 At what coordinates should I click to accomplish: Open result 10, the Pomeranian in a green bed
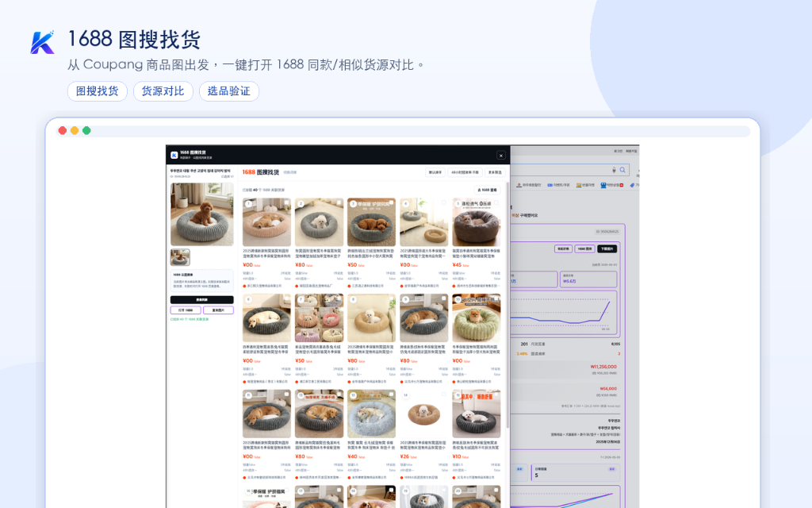pos(477,317)
